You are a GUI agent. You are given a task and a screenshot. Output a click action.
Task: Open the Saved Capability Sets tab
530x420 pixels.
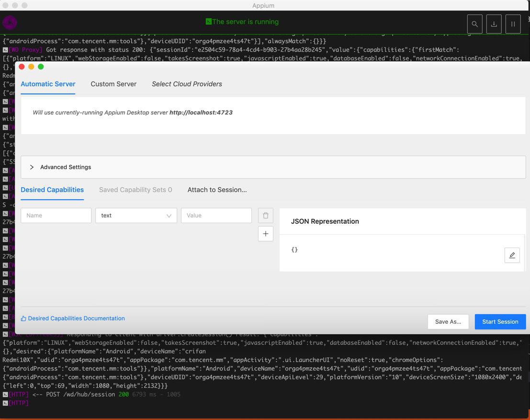pos(135,190)
